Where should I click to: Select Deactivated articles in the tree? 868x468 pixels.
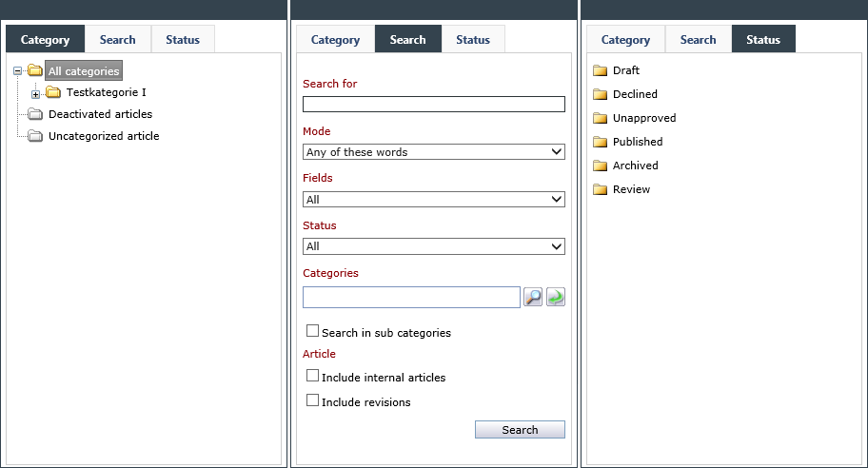coord(100,114)
